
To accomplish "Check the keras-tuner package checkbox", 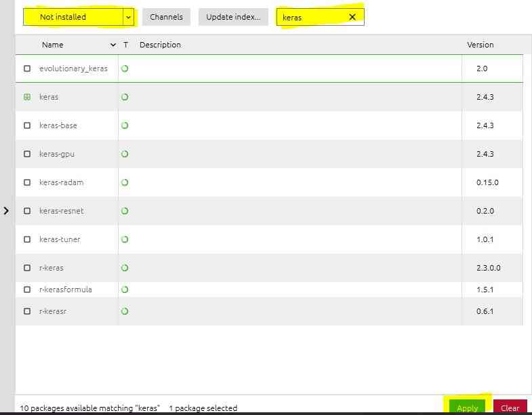I will [x=27, y=239].
